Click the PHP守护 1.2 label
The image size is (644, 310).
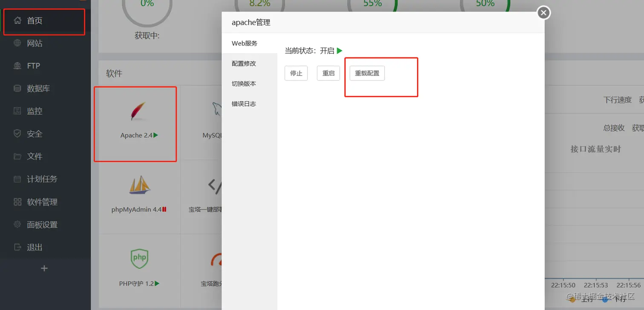(136, 284)
